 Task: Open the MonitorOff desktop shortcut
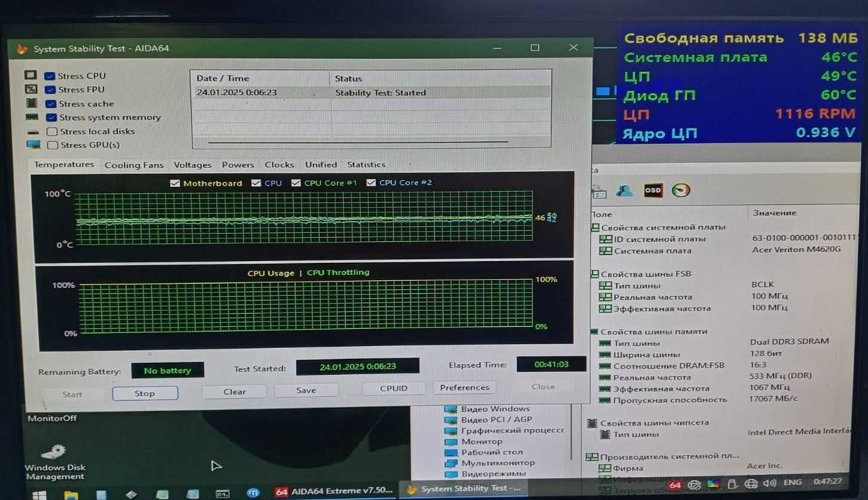[53, 418]
